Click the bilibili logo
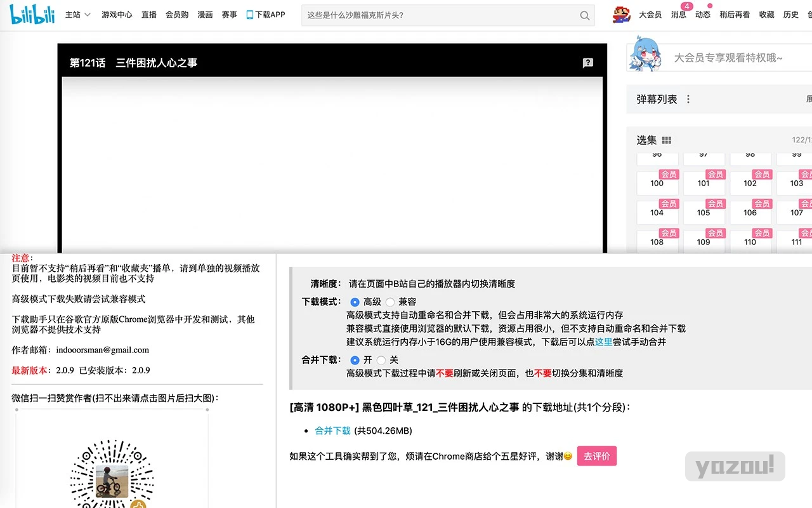The height and width of the screenshot is (508, 812). tap(32, 14)
